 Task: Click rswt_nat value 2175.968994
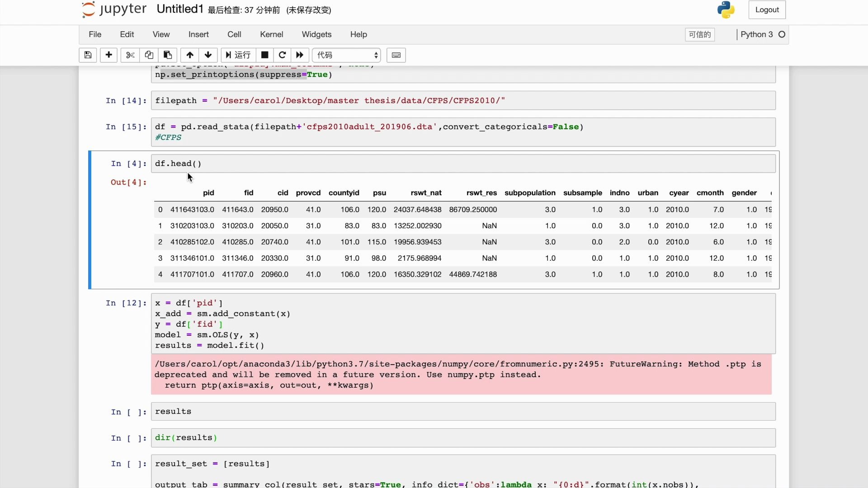pos(420,258)
